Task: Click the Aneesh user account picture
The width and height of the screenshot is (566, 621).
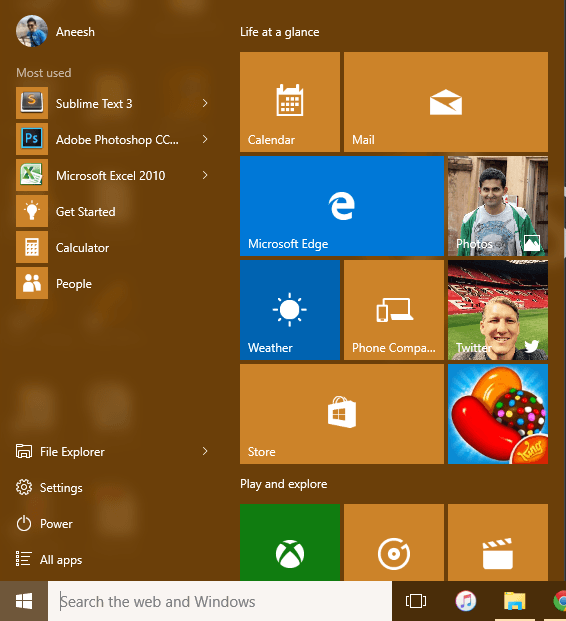Action: (32, 31)
